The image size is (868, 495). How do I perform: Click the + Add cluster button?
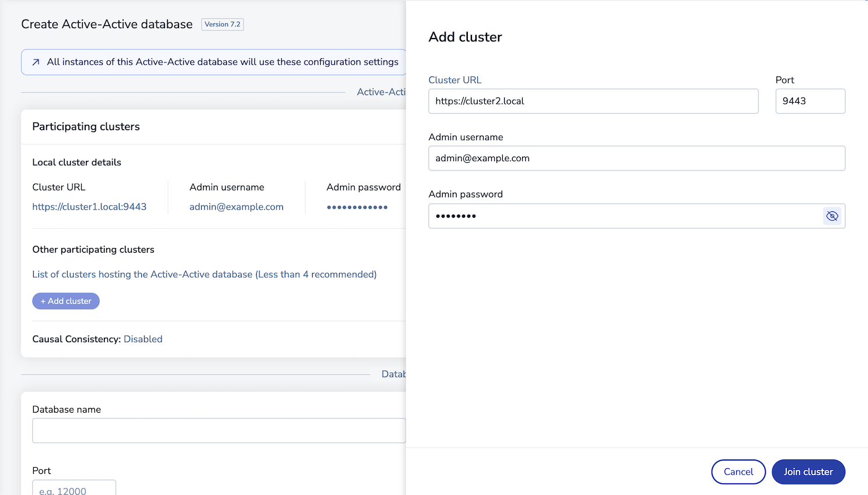[66, 301]
